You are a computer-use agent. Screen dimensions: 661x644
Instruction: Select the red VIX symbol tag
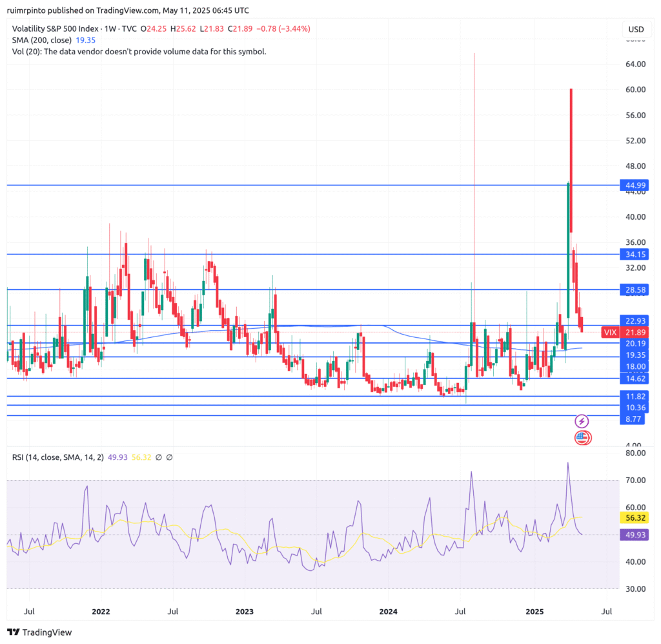click(x=610, y=332)
